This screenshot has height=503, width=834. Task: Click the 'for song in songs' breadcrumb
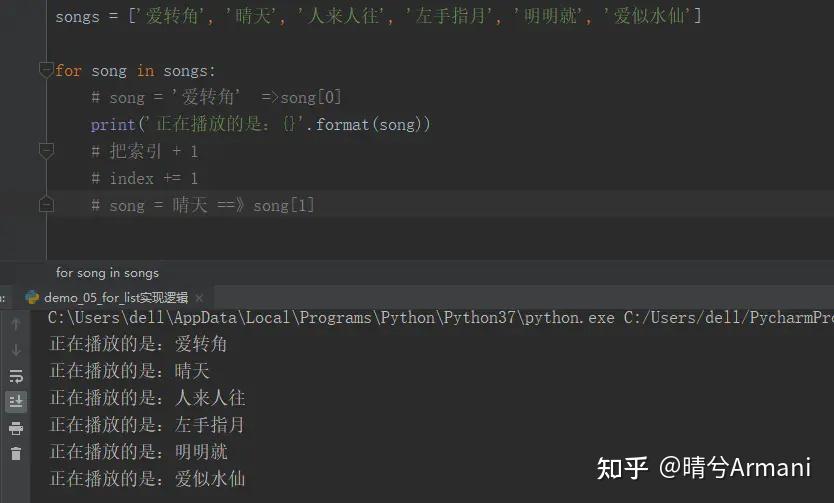coord(107,272)
